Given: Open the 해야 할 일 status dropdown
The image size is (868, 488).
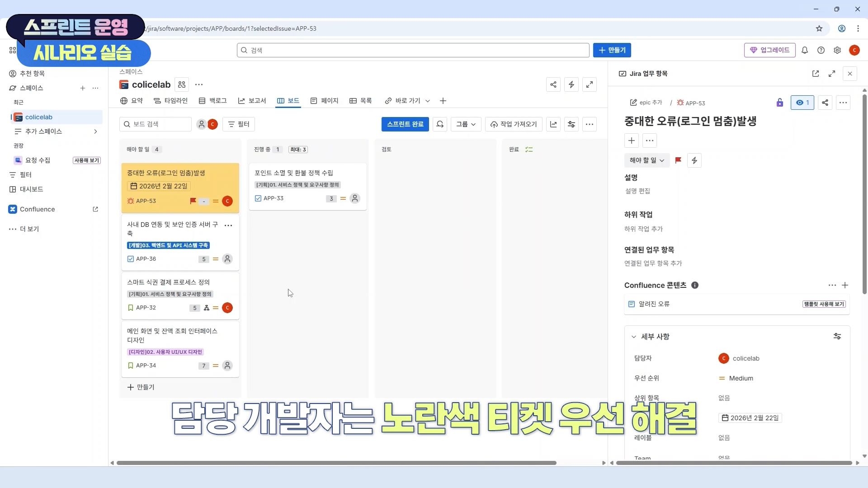Looking at the screenshot, I should [646, 160].
